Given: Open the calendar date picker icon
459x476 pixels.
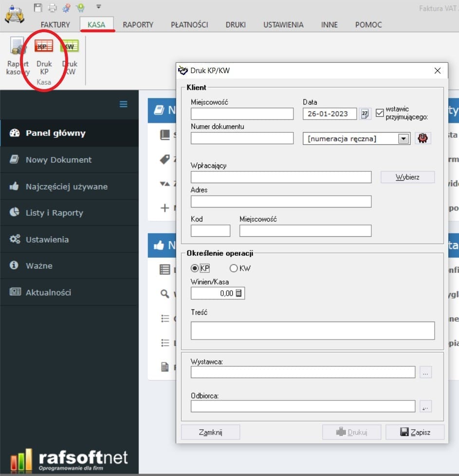Looking at the screenshot, I should pyautogui.click(x=365, y=114).
